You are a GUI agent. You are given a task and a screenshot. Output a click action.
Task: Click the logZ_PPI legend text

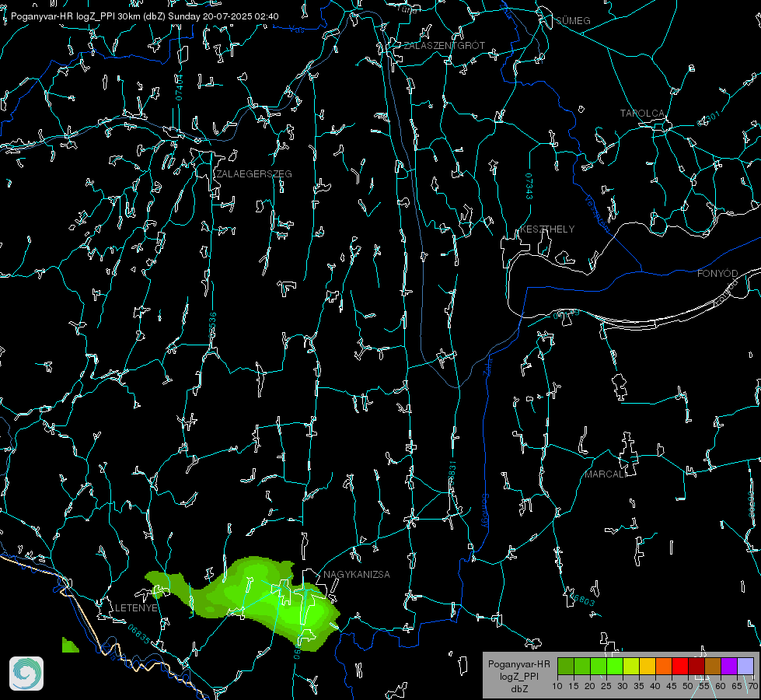518,676
